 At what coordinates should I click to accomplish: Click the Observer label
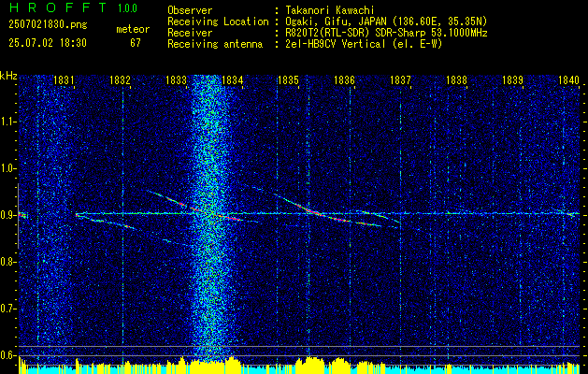tap(190, 10)
